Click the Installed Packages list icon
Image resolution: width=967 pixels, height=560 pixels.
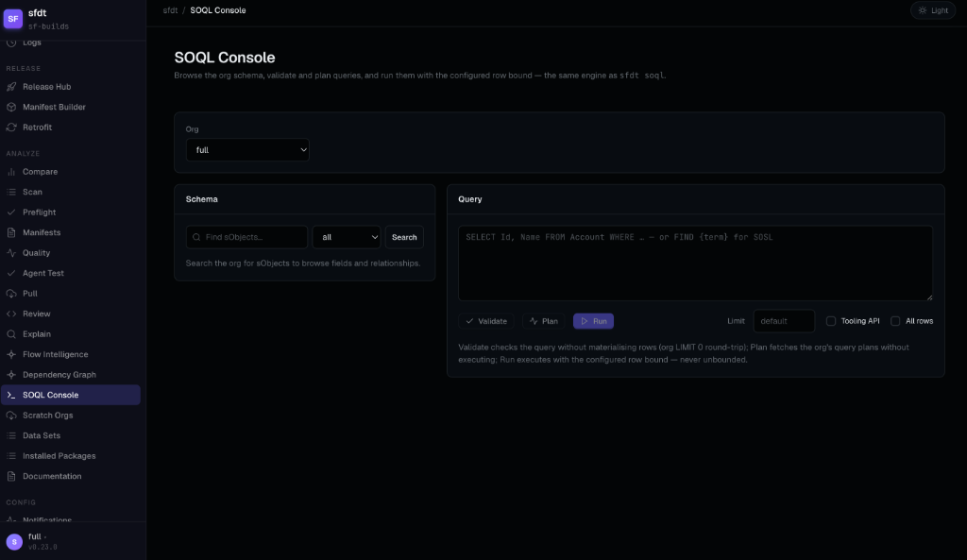[11, 456]
